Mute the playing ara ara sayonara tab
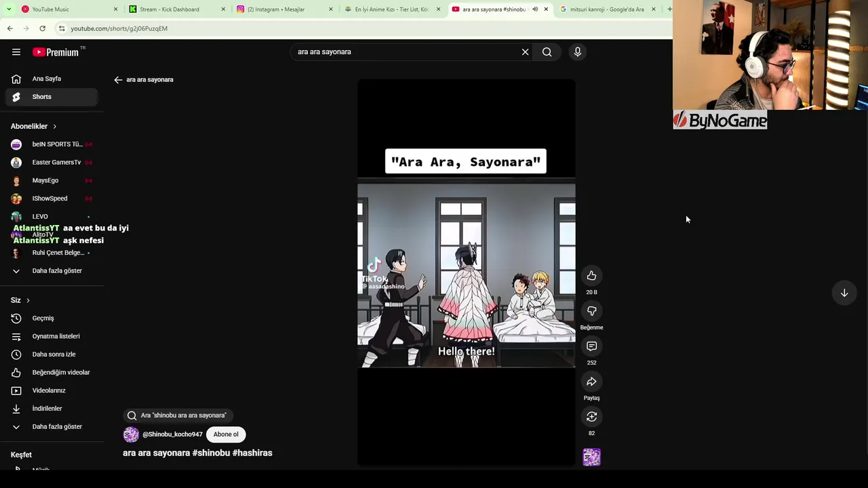The image size is (868, 488). tap(535, 9)
